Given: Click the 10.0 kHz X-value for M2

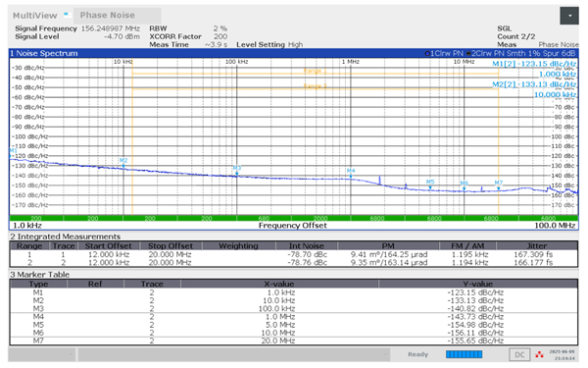Looking at the screenshot, I should (278, 300).
